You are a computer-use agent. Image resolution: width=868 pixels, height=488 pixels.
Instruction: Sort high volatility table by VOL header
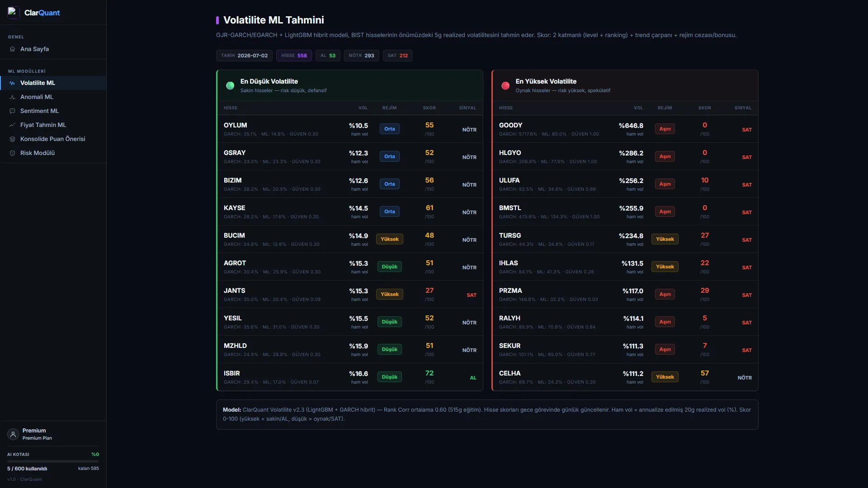pos(638,108)
